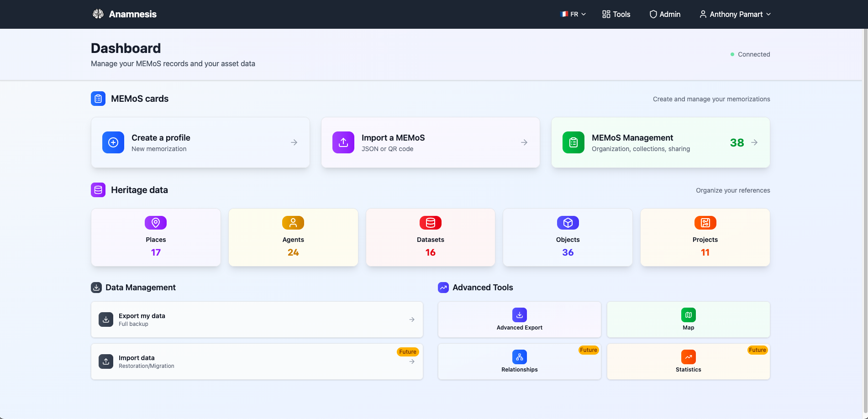Click the Export my data button

point(257,319)
